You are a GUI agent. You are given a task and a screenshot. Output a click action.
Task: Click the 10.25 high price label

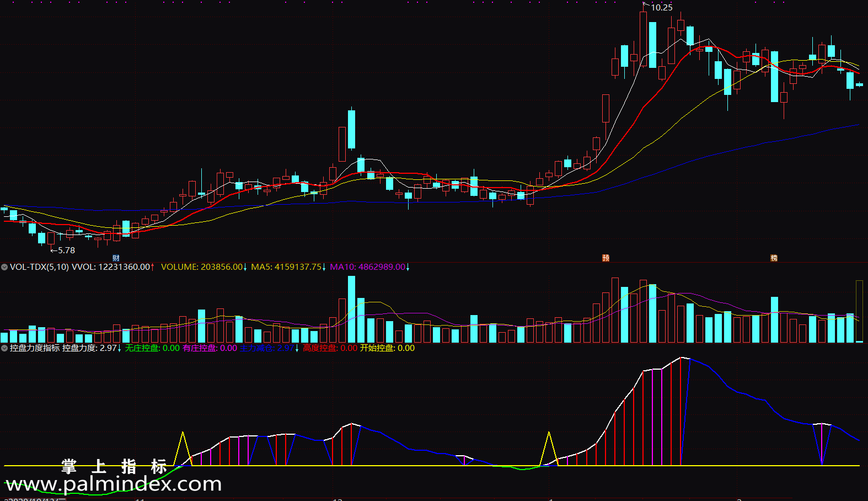pyautogui.click(x=662, y=8)
